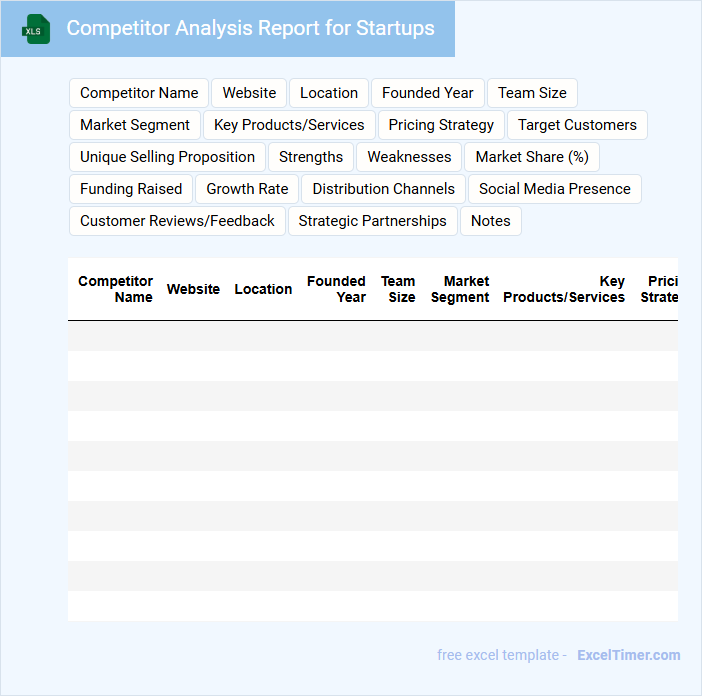Click the Website tag button
702x696 pixels.
[x=249, y=93]
